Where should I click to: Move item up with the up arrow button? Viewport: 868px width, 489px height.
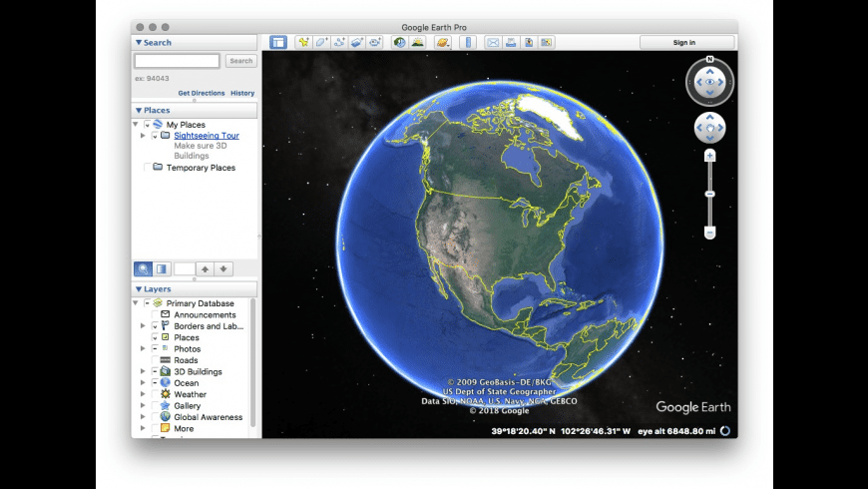(x=205, y=268)
